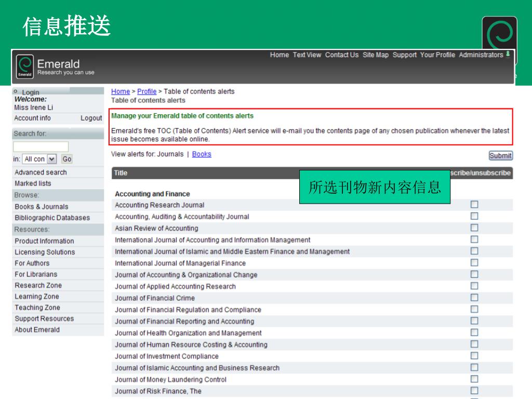Select International Journal of Managerial Finance checkbox
532x399 pixels.
click(474, 262)
